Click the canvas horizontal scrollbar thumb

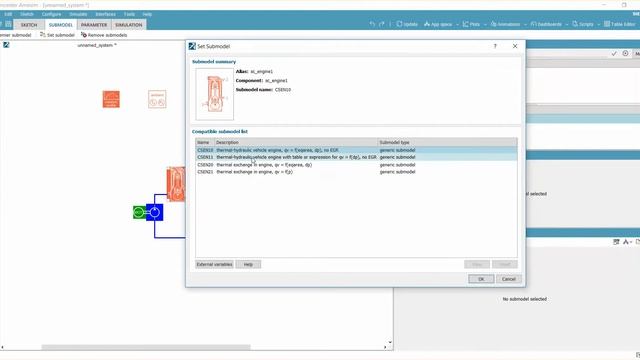tap(146, 347)
